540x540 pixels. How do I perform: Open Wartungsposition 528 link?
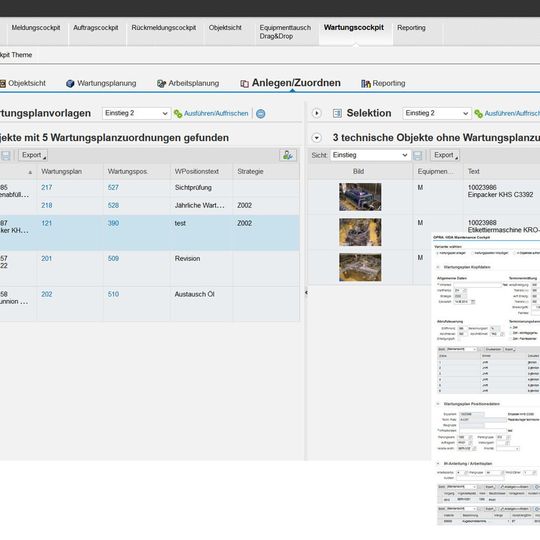pos(113,206)
